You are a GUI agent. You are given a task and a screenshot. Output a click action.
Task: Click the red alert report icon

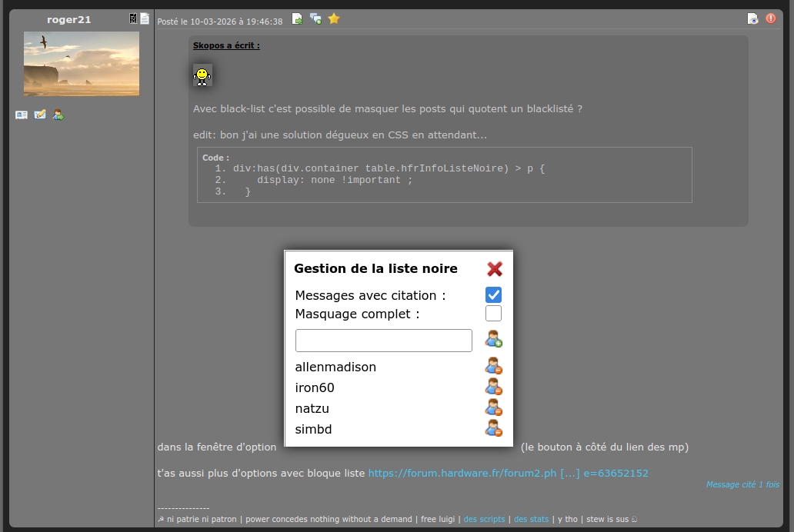point(771,18)
